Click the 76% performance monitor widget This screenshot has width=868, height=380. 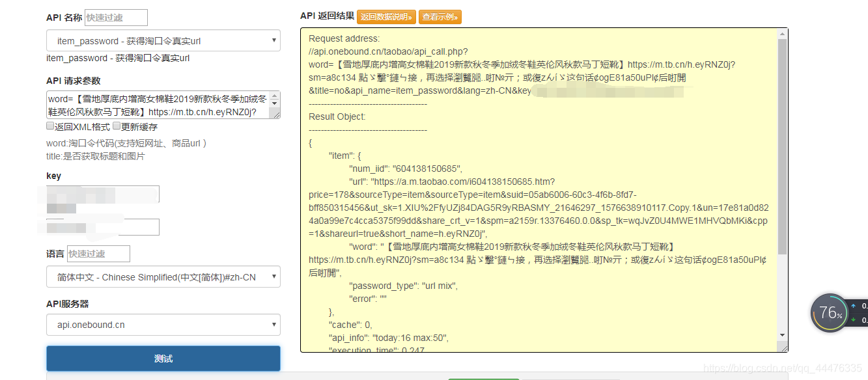pyautogui.click(x=830, y=313)
